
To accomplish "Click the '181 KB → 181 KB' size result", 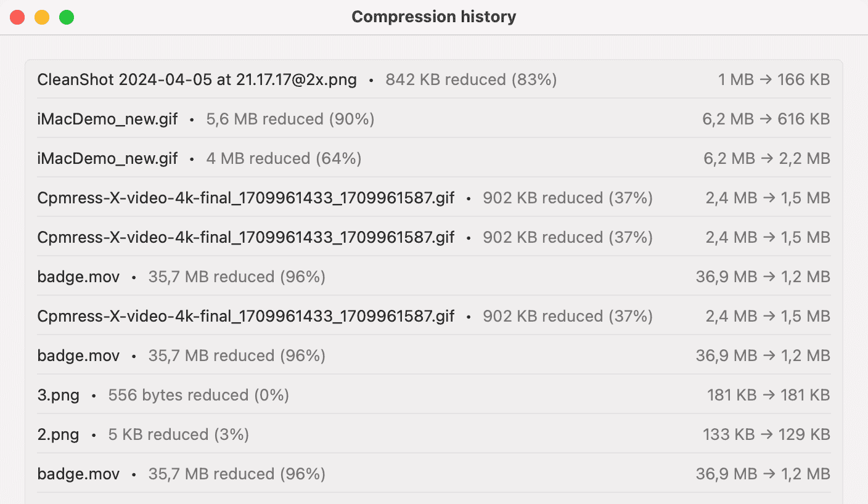I will pyautogui.click(x=768, y=395).
